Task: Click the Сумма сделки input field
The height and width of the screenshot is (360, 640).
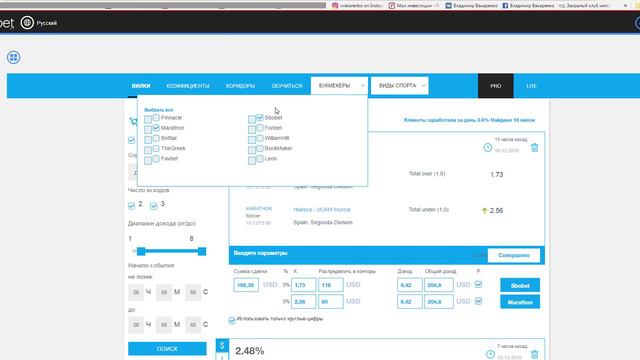Action: pos(246,285)
